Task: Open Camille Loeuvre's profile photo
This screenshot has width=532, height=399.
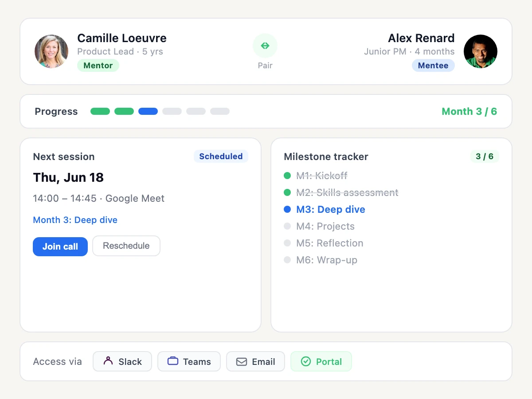Action: coord(51,51)
